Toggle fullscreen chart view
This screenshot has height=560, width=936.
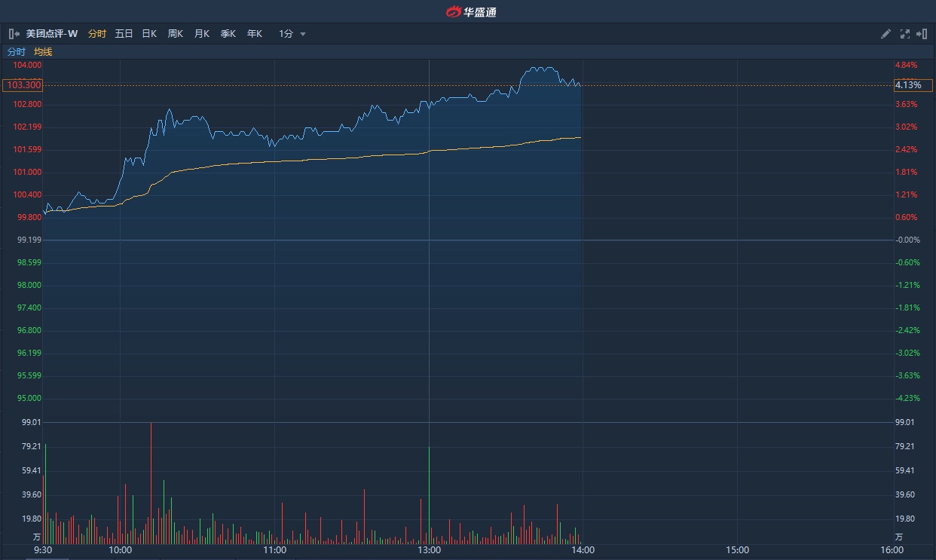(904, 34)
